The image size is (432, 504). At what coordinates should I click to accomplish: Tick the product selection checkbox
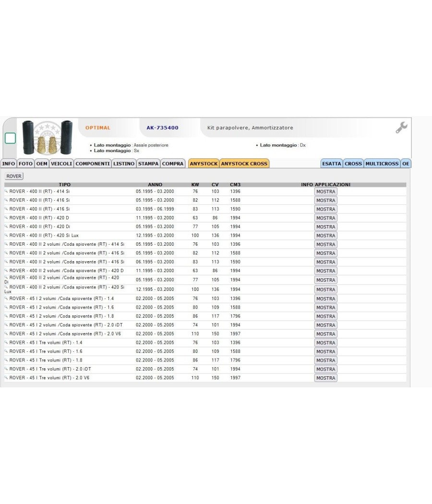pyautogui.click(x=10, y=138)
